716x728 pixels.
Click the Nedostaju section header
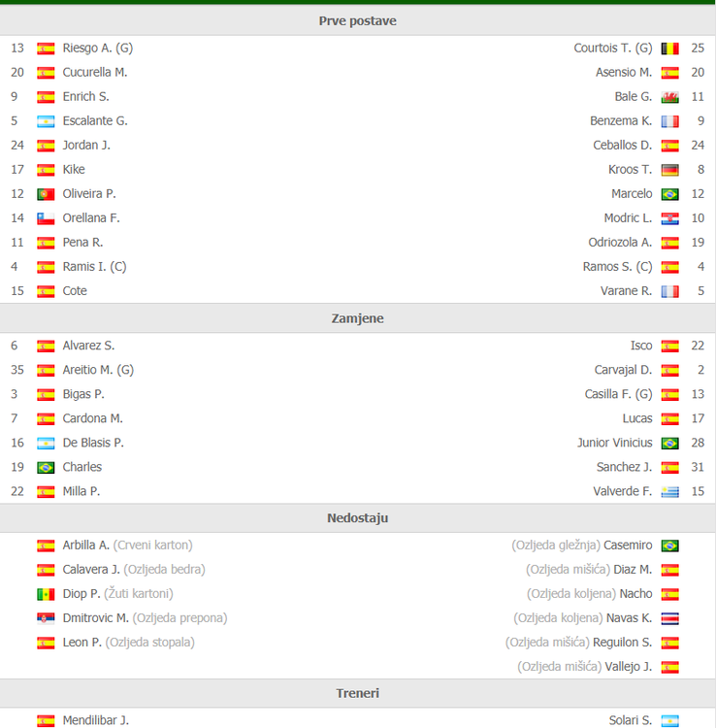click(358, 517)
